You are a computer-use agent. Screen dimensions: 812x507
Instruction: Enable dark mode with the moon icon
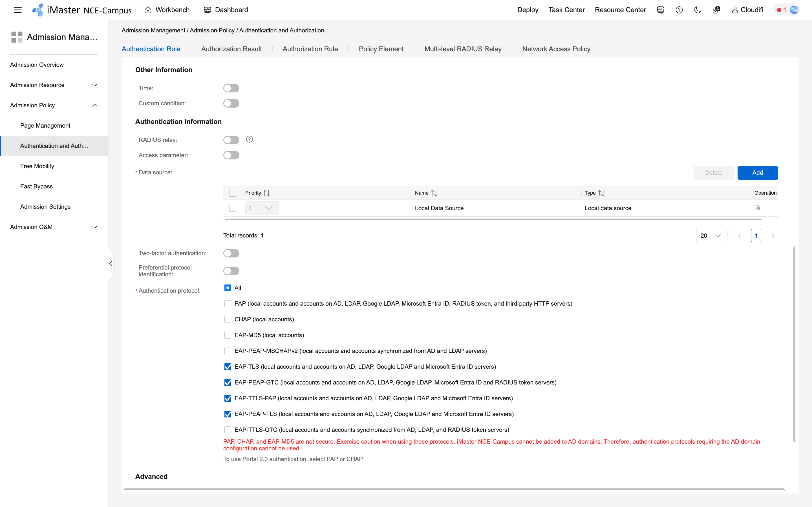697,10
